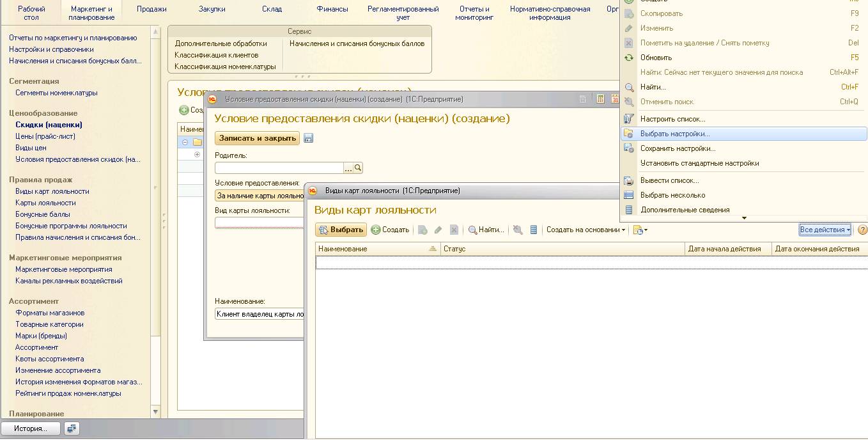The width and height of the screenshot is (868, 440).
Task: Click the save diskette icon beside Записать и закрыть
Action: tap(308, 138)
